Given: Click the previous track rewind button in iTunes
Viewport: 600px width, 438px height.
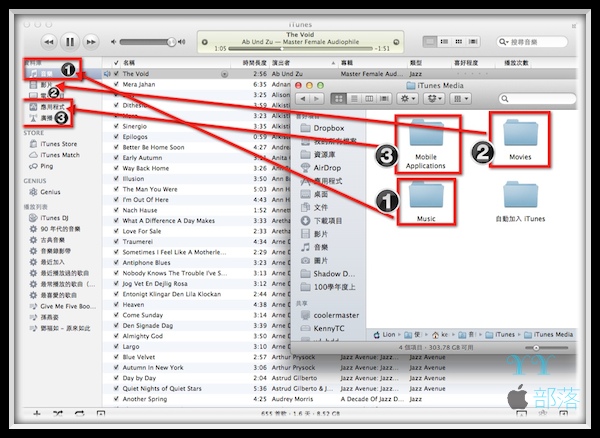Looking at the screenshot, I should 49,42.
